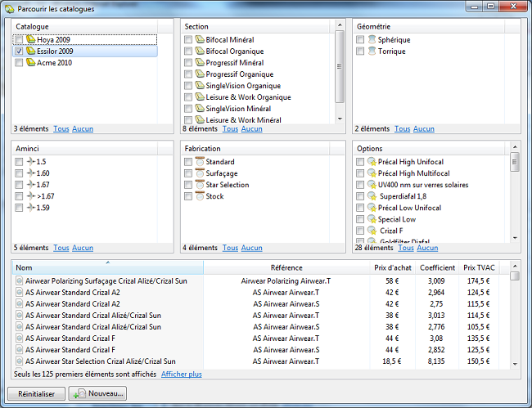Click the Aucun link under Section
The height and width of the screenshot is (408, 532).
(x=252, y=128)
